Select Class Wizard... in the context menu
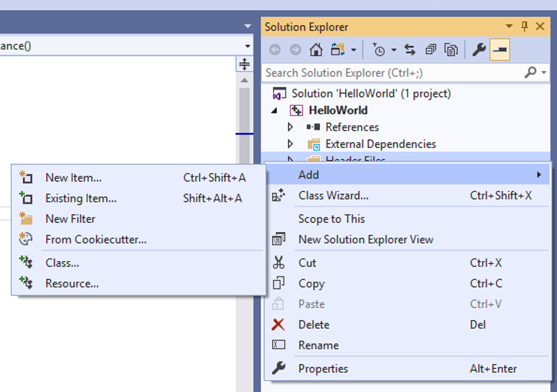This screenshot has width=557, height=392. tap(334, 196)
